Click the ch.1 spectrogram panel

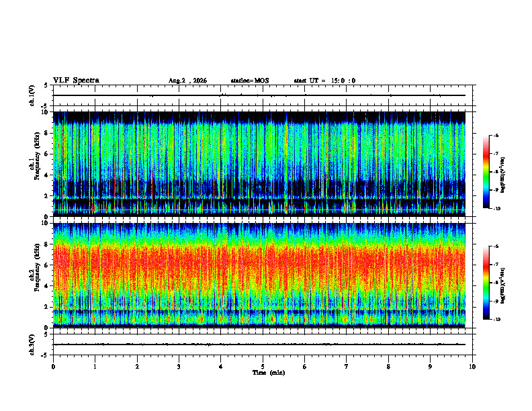point(259,164)
